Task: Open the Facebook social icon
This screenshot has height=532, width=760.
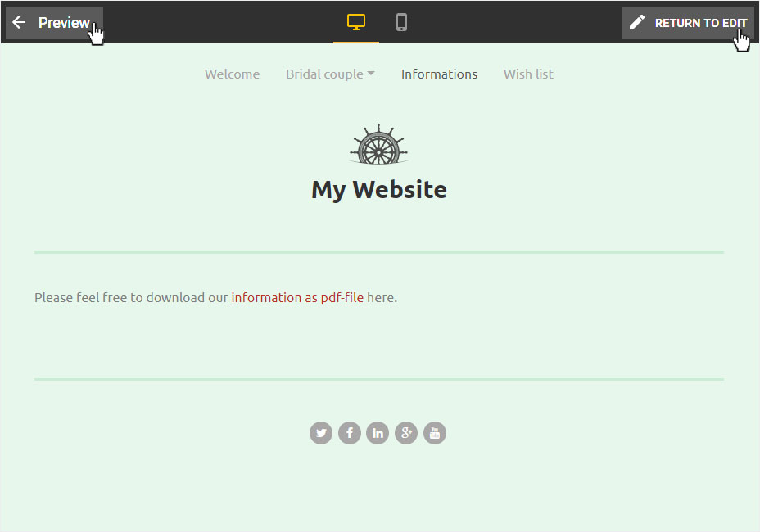Action: [x=350, y=433]
